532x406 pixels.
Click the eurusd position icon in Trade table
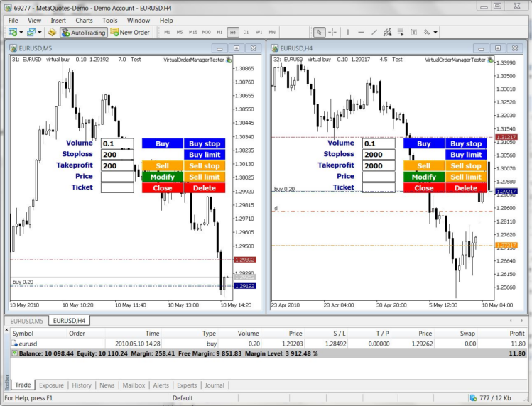(15, 344)
